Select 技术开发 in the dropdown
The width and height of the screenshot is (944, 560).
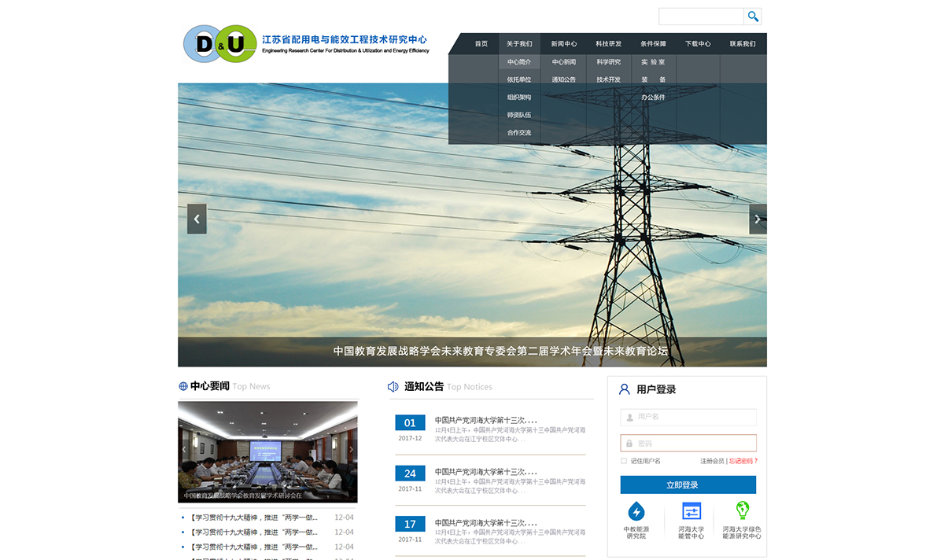click(609, 79)
